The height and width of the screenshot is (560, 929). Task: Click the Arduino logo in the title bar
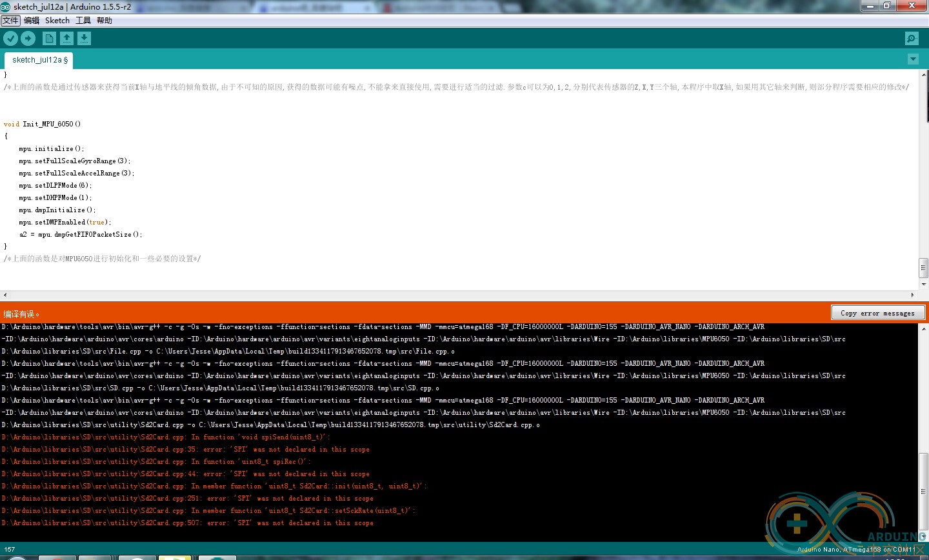click(x=5, y=6)
